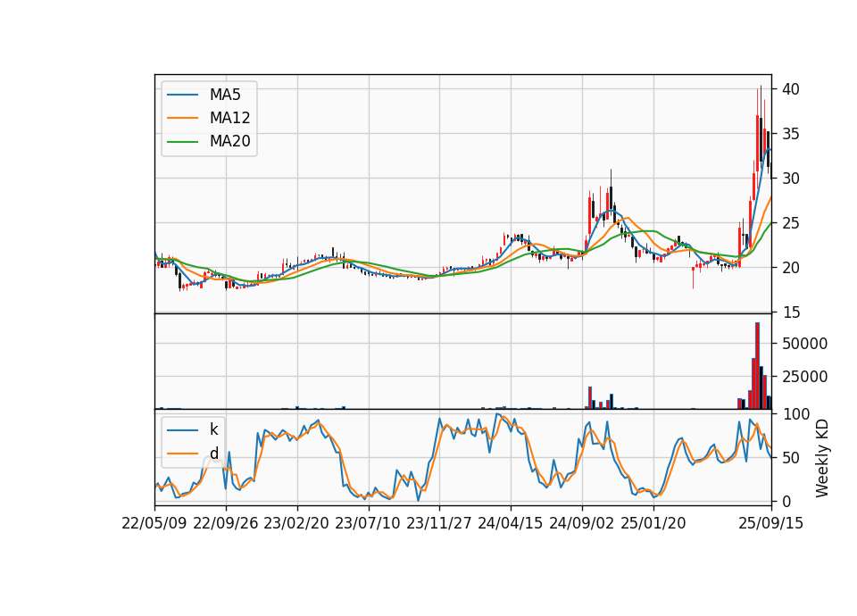Screen dimensions: 857x616
Task: Click the volume axis value 25000
Action: point(804,377)
